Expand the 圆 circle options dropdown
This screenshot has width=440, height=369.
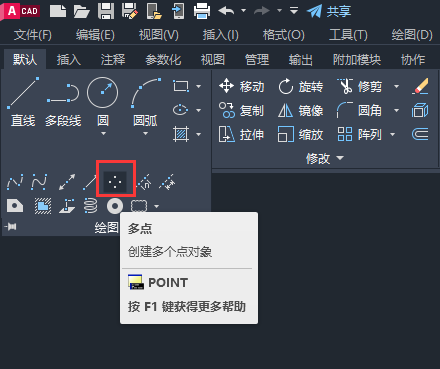pyautogui.click(x=103, y=134)
